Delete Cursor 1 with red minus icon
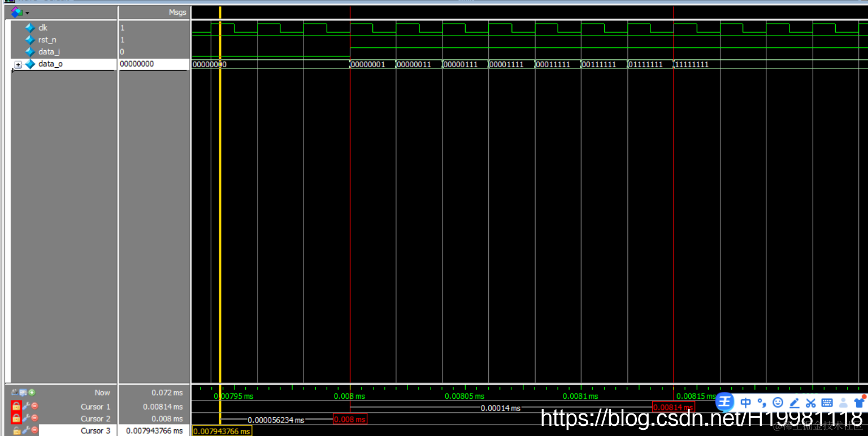This screenshot has height=436, width=868. pos(34,406)
